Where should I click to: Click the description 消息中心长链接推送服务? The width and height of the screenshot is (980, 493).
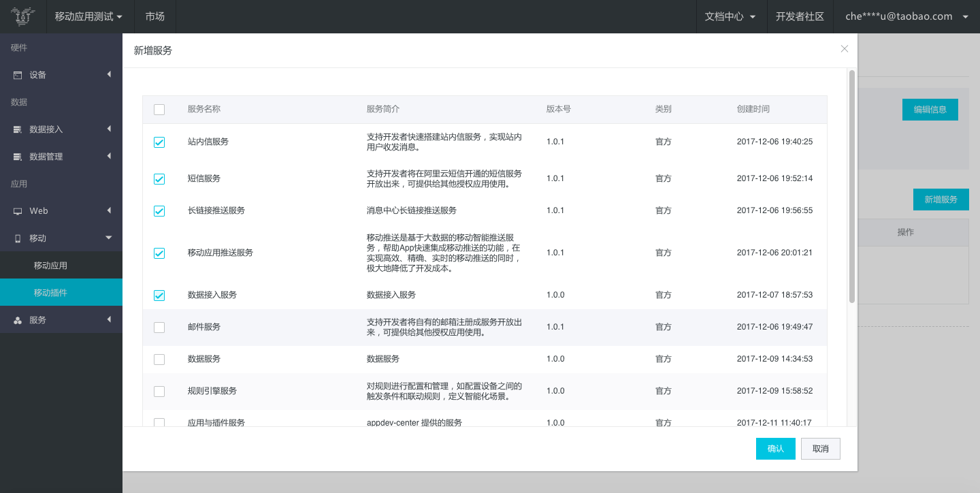pos(412,210)
